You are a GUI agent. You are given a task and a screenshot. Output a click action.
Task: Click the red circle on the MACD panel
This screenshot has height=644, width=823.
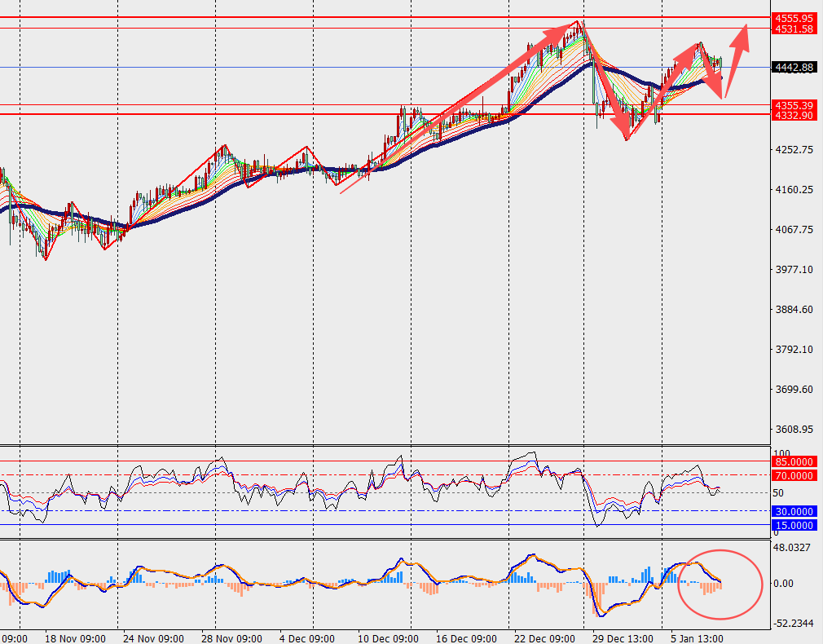[720, 583]
